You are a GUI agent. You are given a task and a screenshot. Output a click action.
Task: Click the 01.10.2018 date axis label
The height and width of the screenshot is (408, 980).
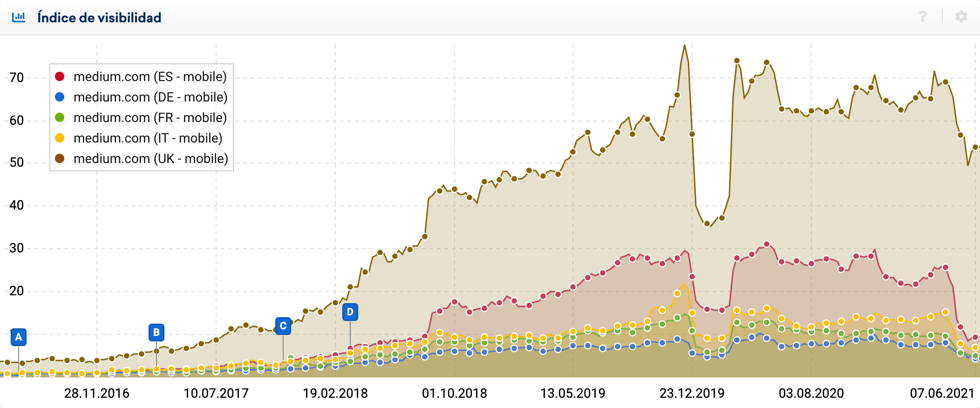454,394
